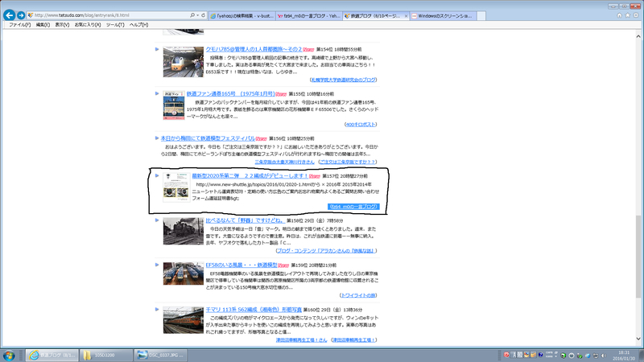Viewport: 644px width, 362px height.
Task: Click the blue help tray icon
Action: (x=540, y=355)
